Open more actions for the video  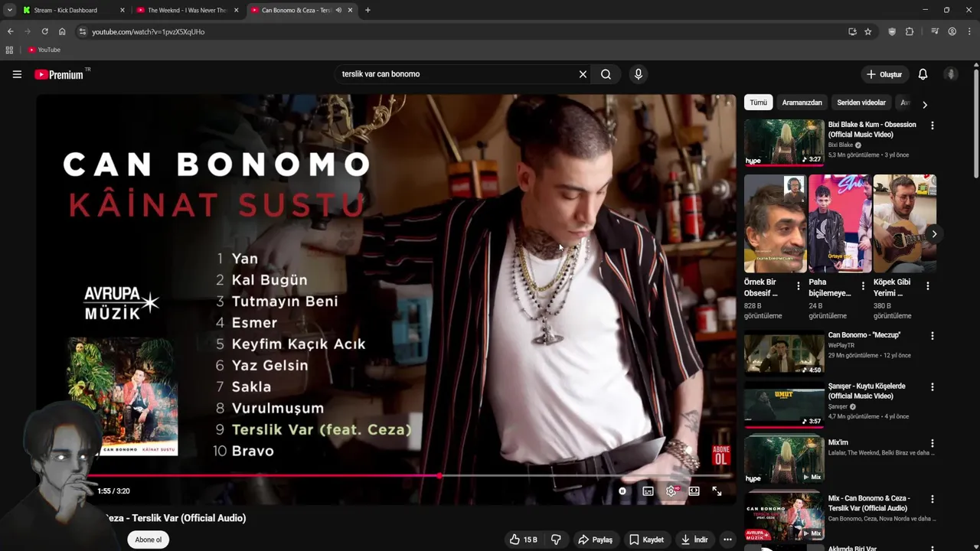[727, 540]
